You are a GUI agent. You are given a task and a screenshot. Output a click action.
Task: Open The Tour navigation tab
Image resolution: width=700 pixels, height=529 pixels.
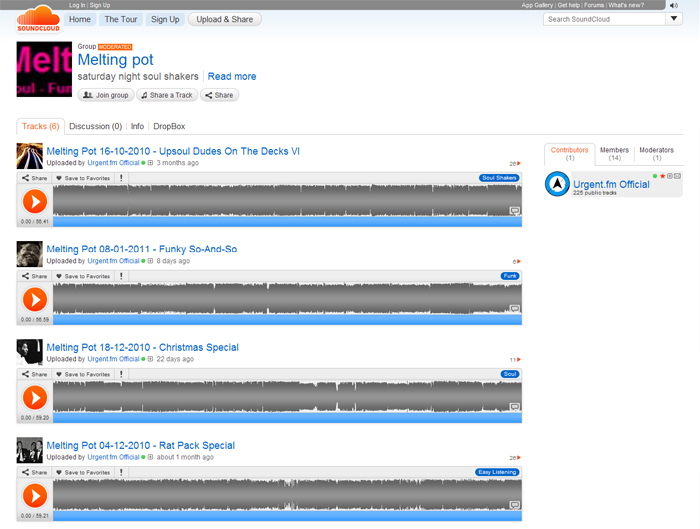(x=121, y=19)
